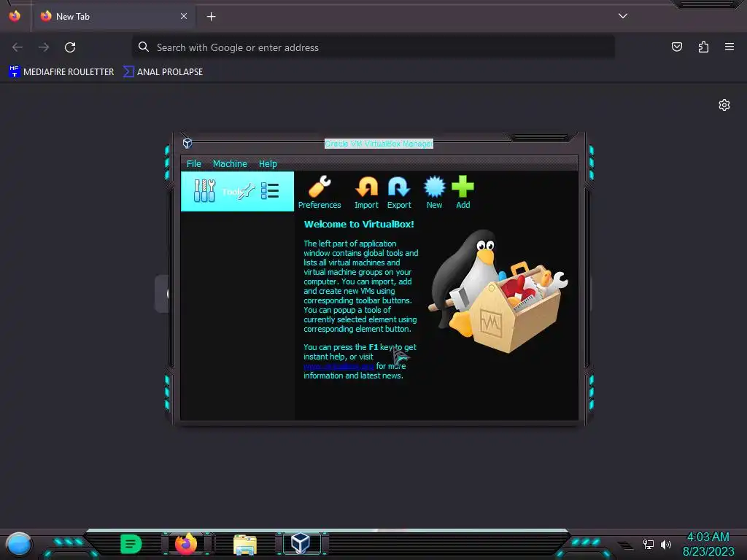This screenshot has width=747, height=560.
Task: Go back in Firefox
Action: 18,47
